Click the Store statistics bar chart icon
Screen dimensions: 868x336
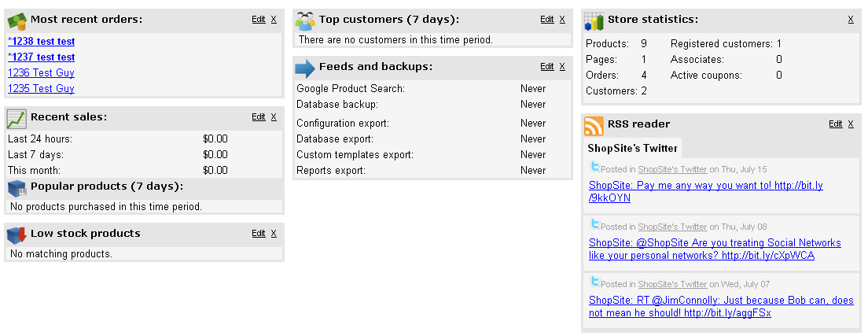tap(594, 21)
